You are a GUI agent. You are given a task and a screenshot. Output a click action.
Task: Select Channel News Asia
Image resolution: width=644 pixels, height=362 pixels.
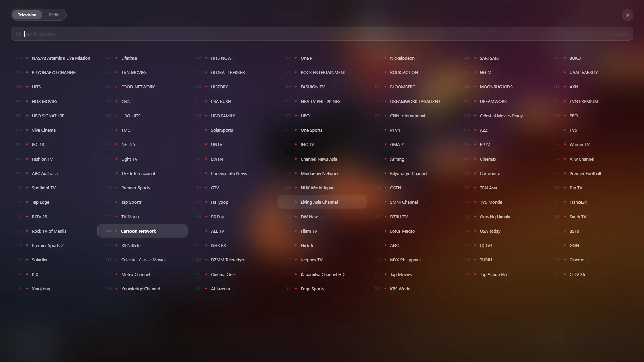322,159
